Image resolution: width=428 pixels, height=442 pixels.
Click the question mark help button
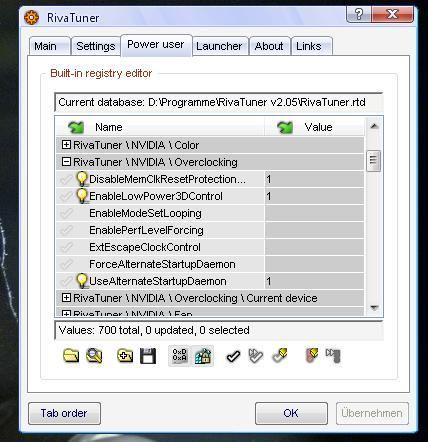(358, 14)
